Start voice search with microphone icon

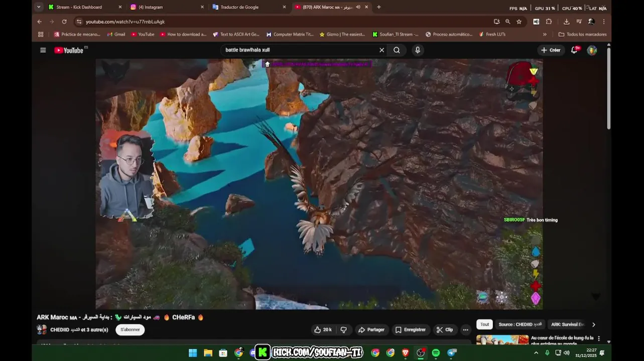pos(418,50)
